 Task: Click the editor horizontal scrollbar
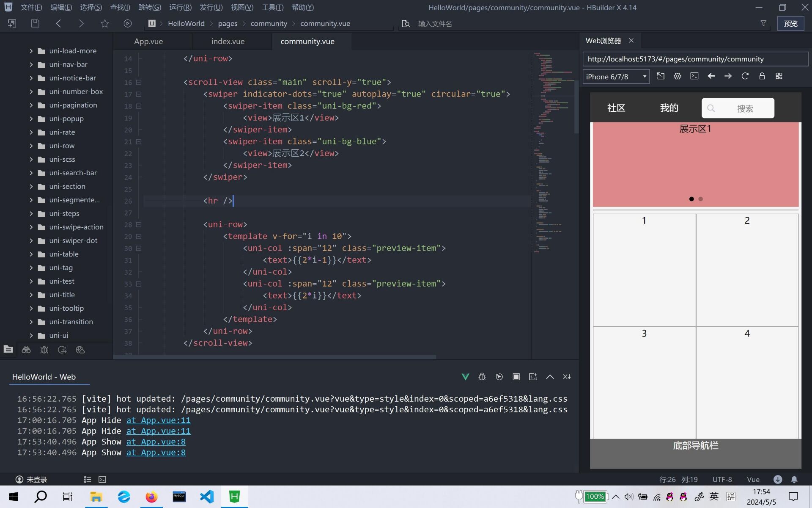point(275,357)
